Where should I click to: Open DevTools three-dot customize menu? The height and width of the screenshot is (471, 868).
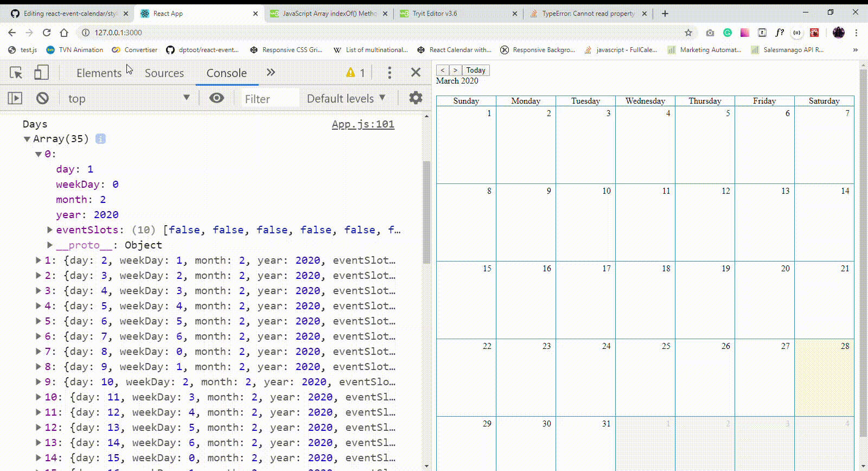pyautogui.click(x=390, y=73)
